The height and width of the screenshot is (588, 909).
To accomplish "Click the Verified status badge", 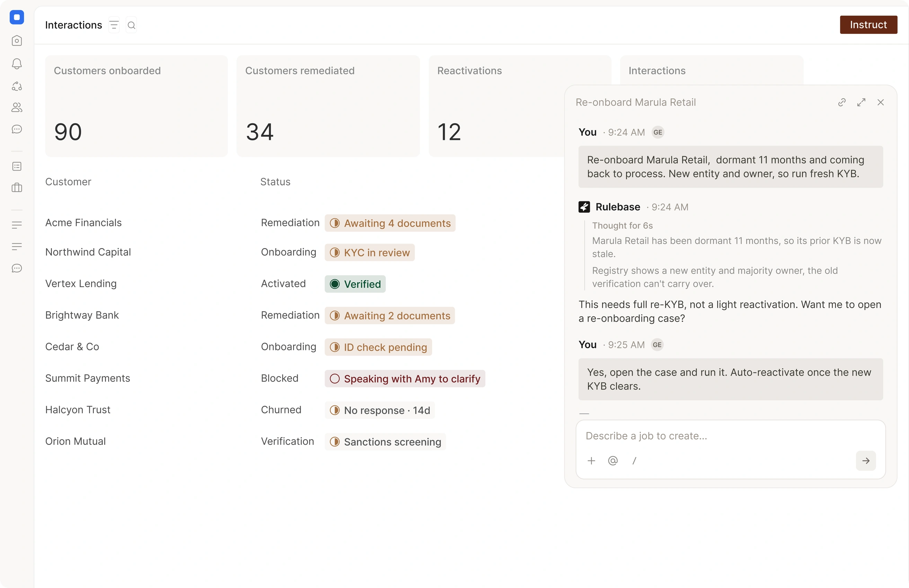I will 355,284.
